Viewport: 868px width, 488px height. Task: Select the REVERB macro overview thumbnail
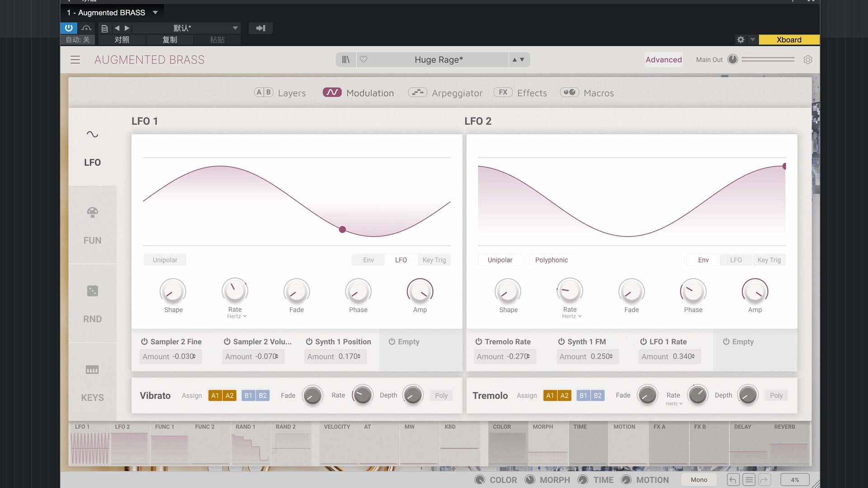coord(789,444)
